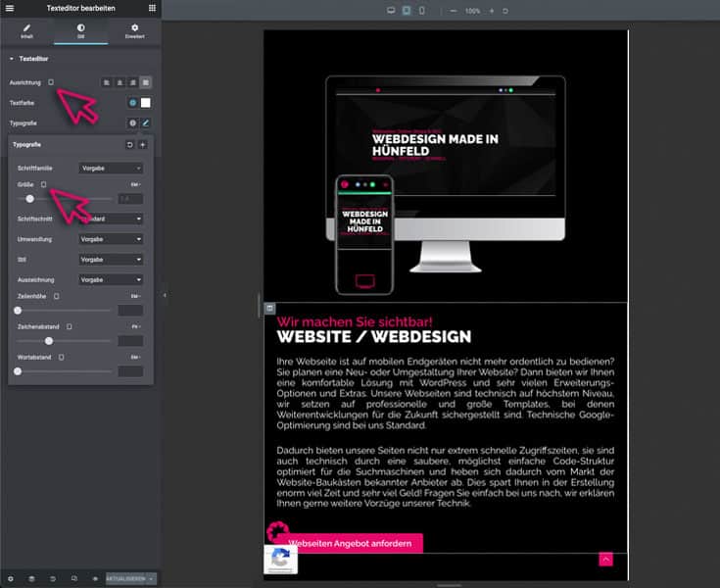Click the Zeilenhöhe value input field

[x=130, y=311]
